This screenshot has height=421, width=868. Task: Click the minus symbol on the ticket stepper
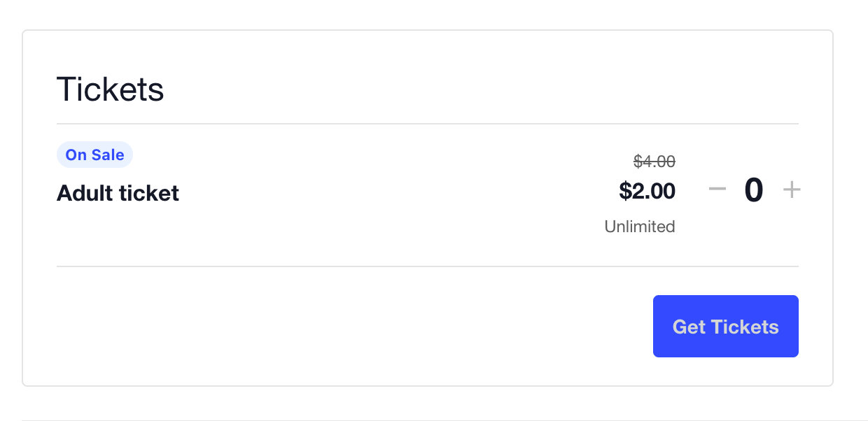(x=717, y=190)
